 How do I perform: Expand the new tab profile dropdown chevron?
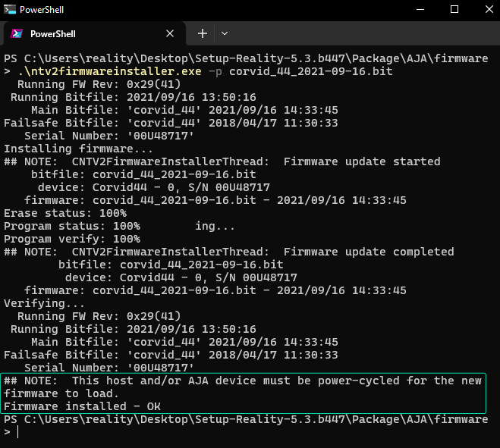[225, 34]
